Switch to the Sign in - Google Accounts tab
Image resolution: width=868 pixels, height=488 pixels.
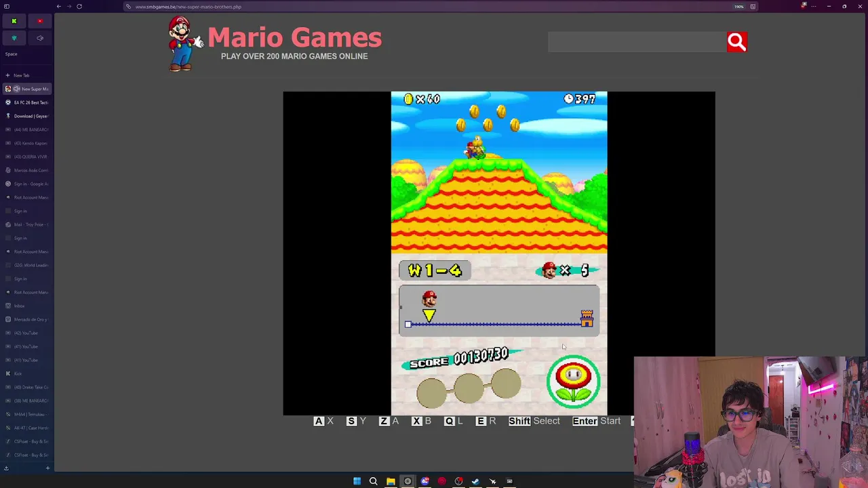[26, 184]
